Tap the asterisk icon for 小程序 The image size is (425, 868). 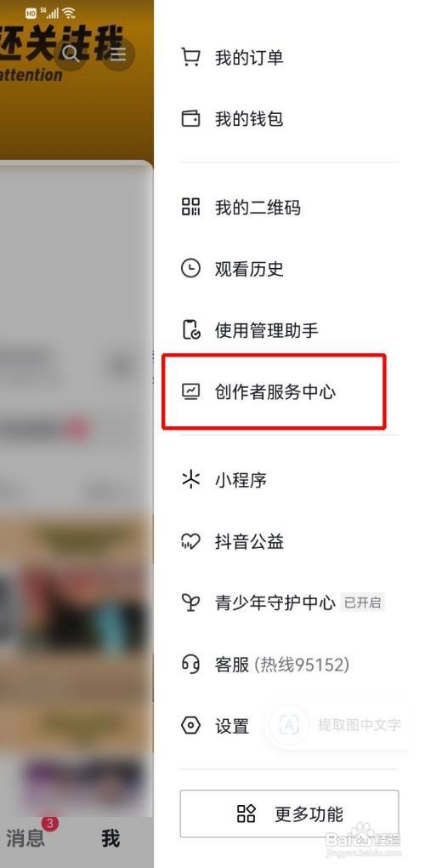point(190,479)
